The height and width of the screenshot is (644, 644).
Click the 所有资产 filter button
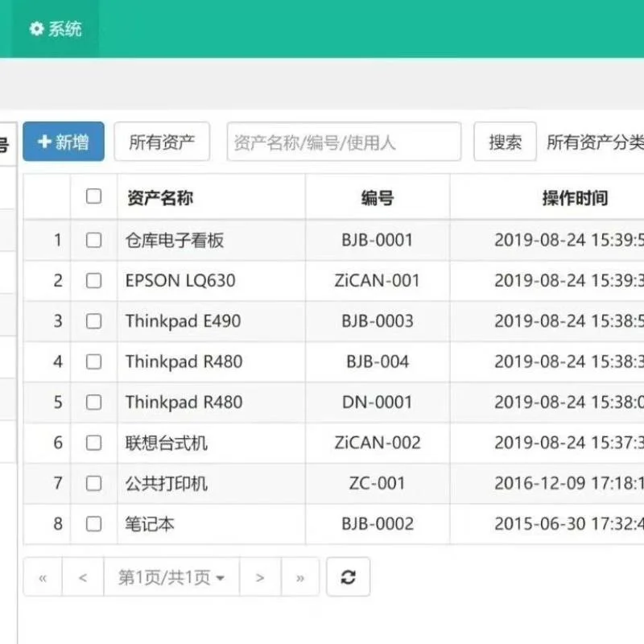(162, 142)
